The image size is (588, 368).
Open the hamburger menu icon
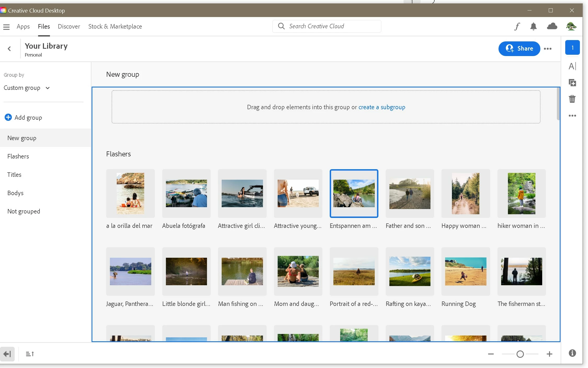click(x=7, y=27)
